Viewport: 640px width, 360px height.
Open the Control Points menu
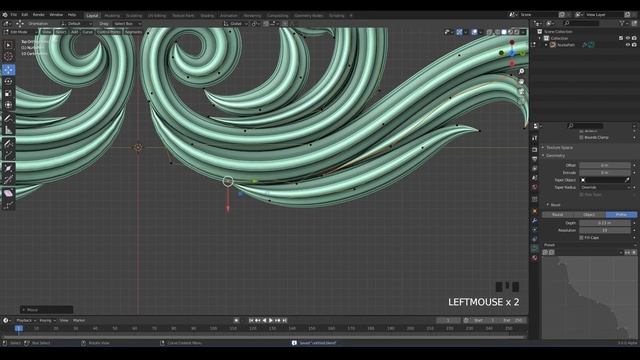[x=109, y=32]
